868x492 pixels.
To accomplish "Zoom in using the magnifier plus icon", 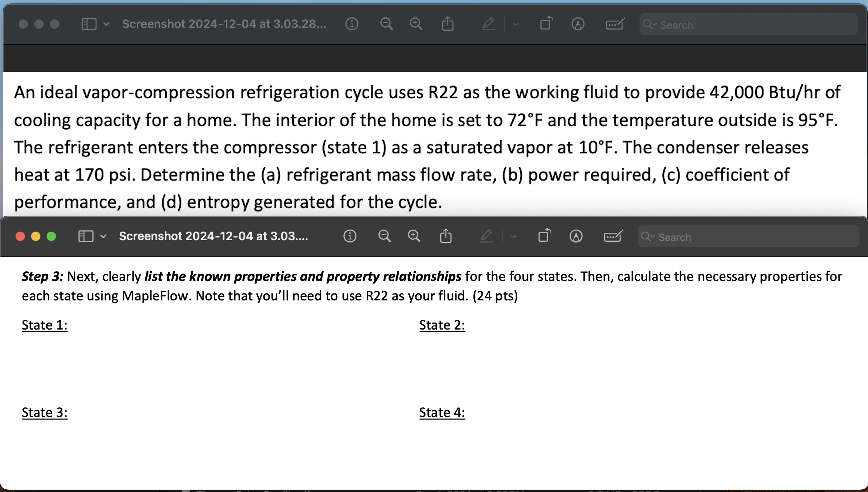I will [415, 24].
